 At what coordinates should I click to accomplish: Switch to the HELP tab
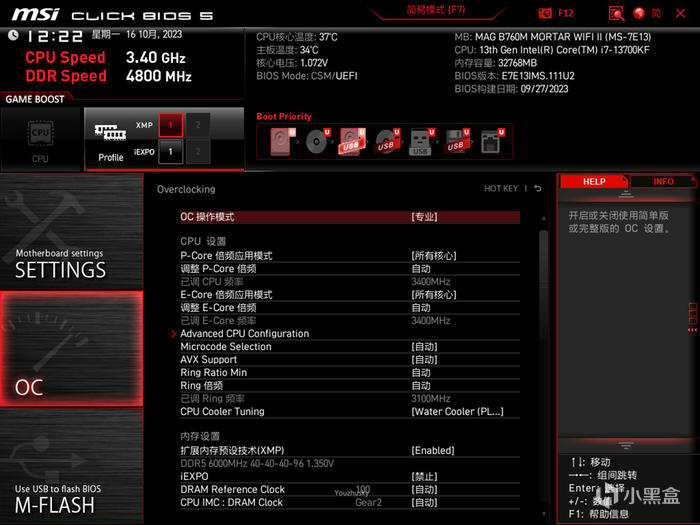594,181
